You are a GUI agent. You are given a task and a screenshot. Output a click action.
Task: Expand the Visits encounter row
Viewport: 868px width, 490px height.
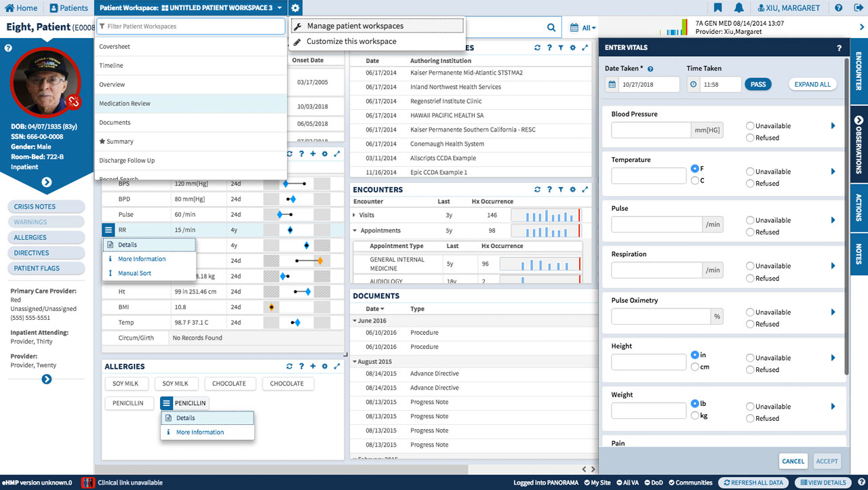coord(355,215)
